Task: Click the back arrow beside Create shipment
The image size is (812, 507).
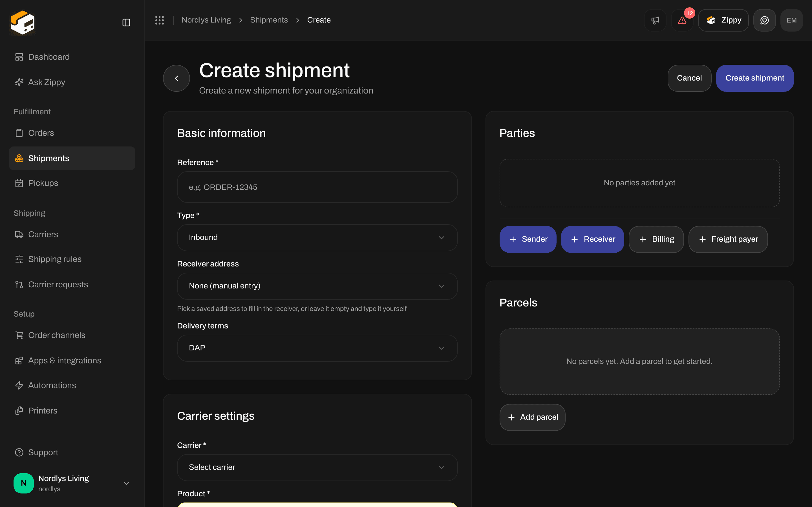Action: click(176, 78)
